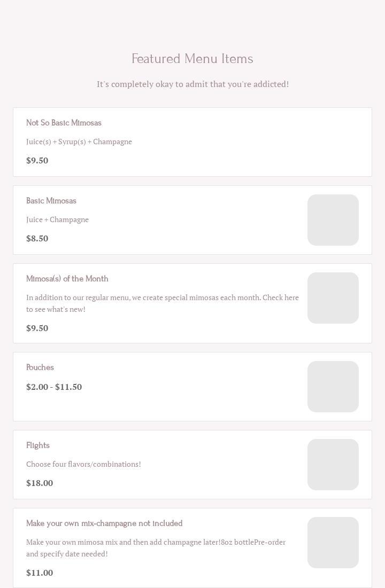This screenshot has width=385, height=588.
Task: Click the $11.00 price label
Action: (x=40, y=573)
